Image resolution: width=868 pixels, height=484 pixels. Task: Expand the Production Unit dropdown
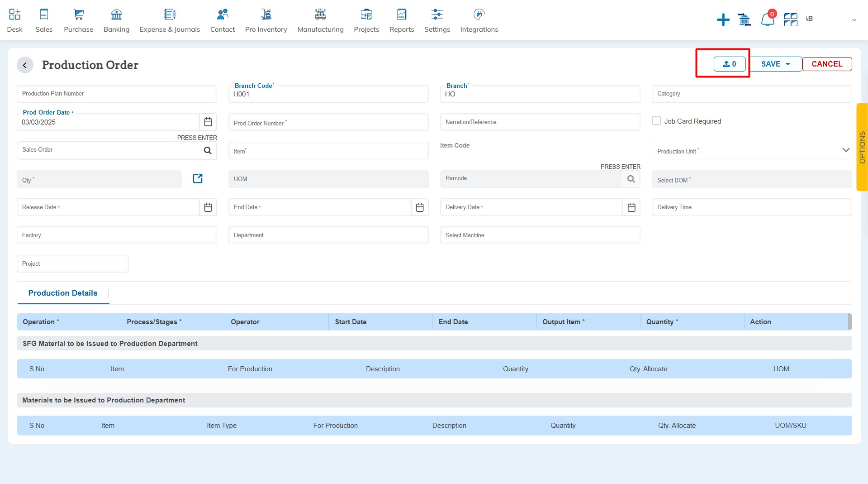pos(846,150)
